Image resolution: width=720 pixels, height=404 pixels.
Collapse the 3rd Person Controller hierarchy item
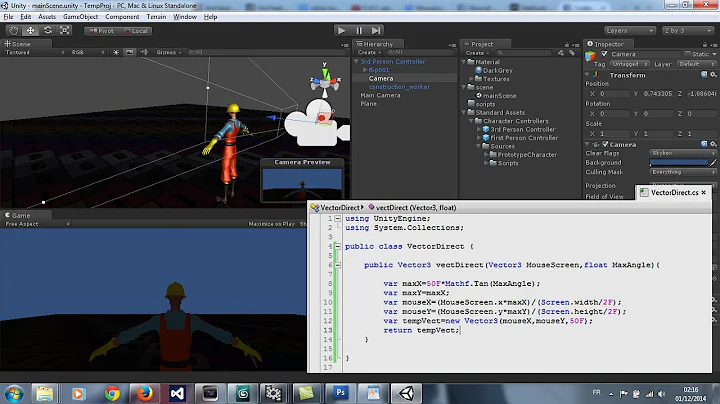click(356, 62)
